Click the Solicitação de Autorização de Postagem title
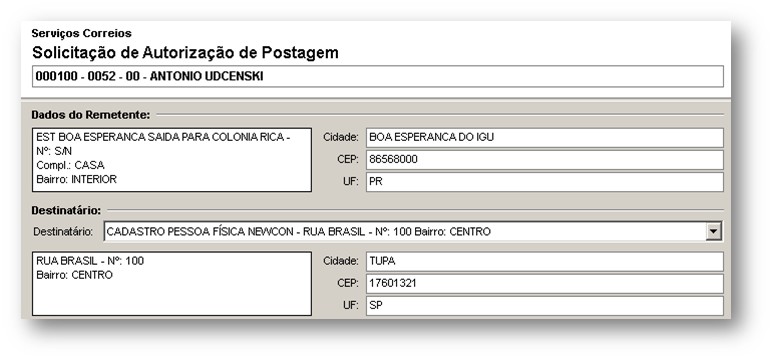773x361 pixels. [185, 53]
